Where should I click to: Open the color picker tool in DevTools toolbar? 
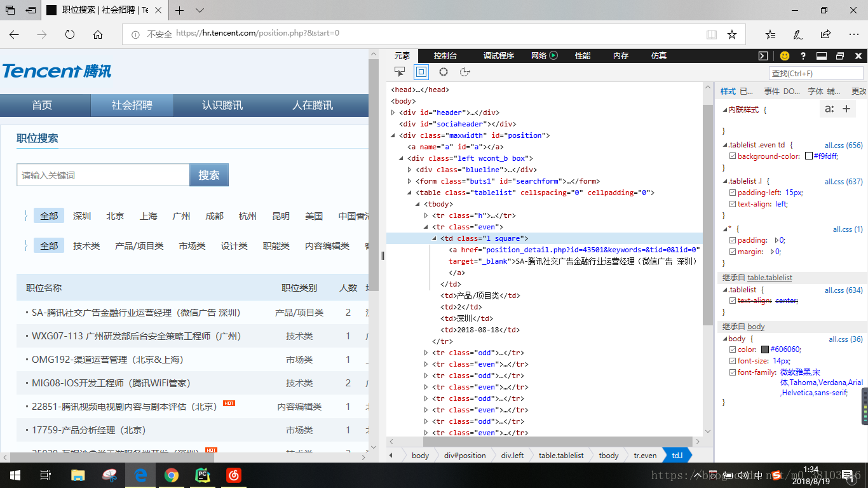tap(444, 72)
